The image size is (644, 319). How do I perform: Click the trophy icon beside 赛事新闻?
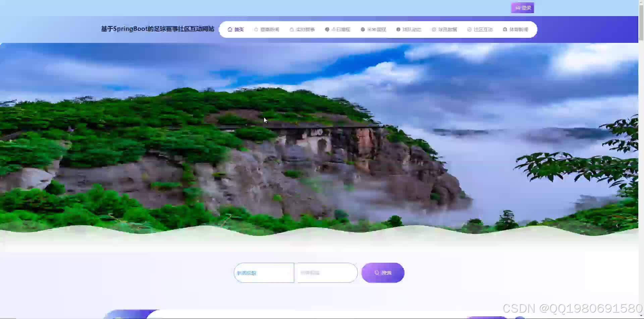coord(256,29)
